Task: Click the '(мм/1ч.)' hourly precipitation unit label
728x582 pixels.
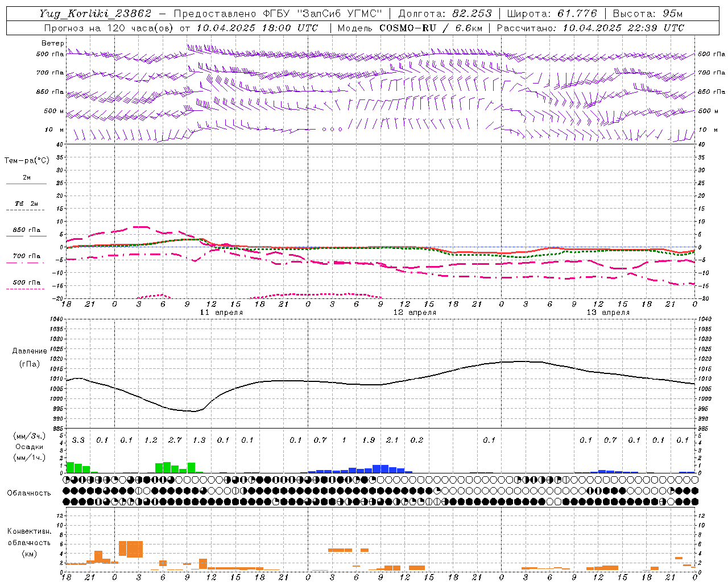Action: click(29, 458)
